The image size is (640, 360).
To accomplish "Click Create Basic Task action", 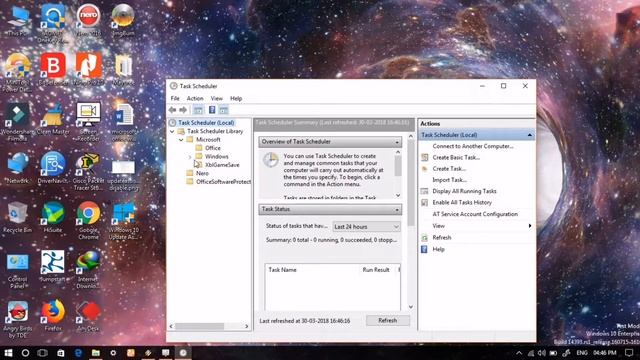I will tap(456, 158).
